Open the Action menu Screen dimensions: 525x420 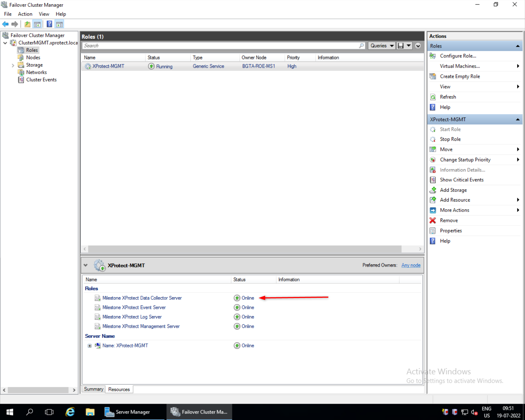coord(25,14)
